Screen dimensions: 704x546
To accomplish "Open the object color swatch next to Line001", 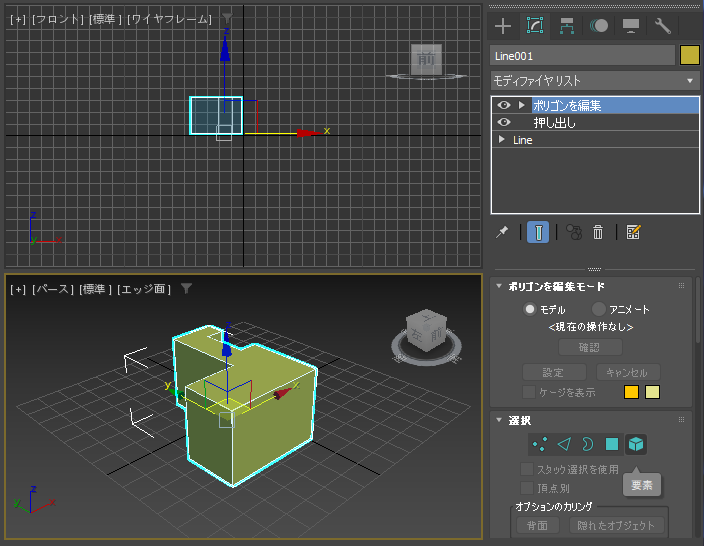I will coord(690,56).
